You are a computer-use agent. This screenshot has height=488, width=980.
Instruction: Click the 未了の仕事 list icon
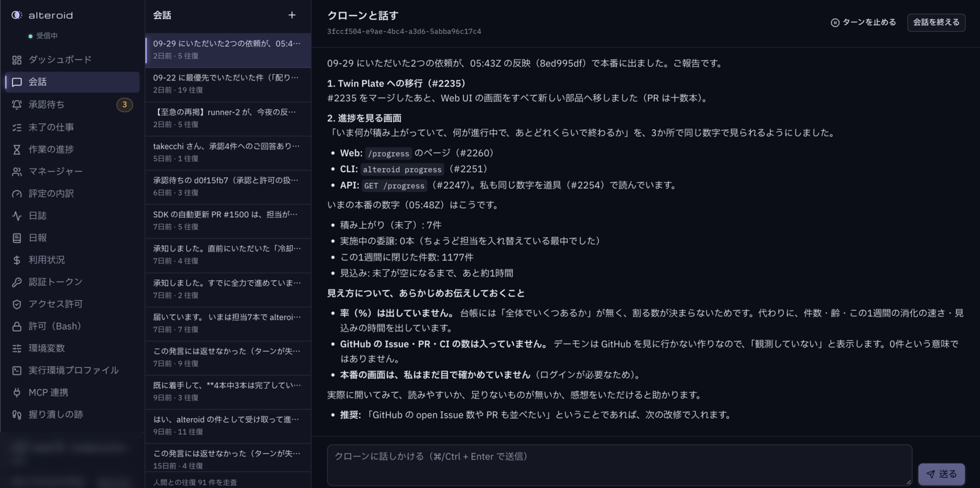pos(17,128)
